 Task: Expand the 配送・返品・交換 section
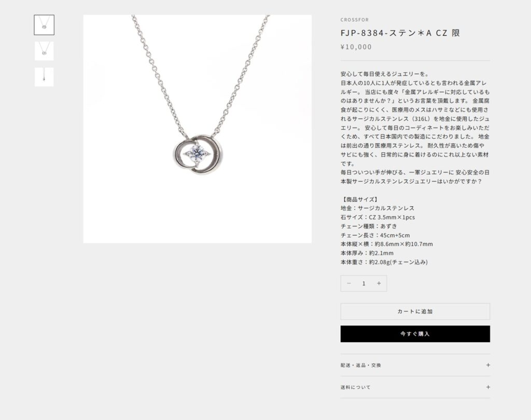(x=415, y=365)
